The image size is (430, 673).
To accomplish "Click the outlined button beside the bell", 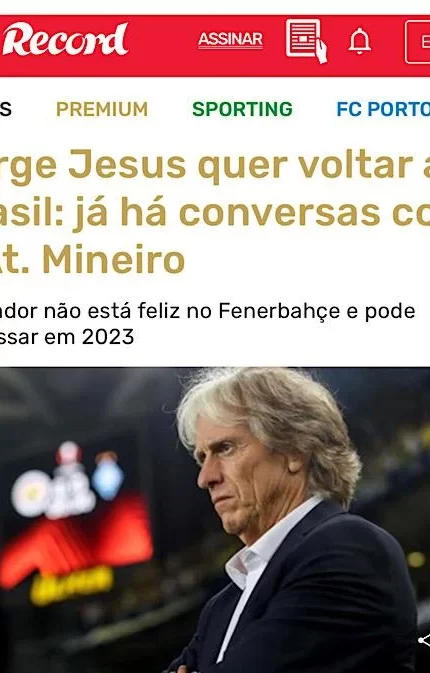I will [x=418, y=42].
